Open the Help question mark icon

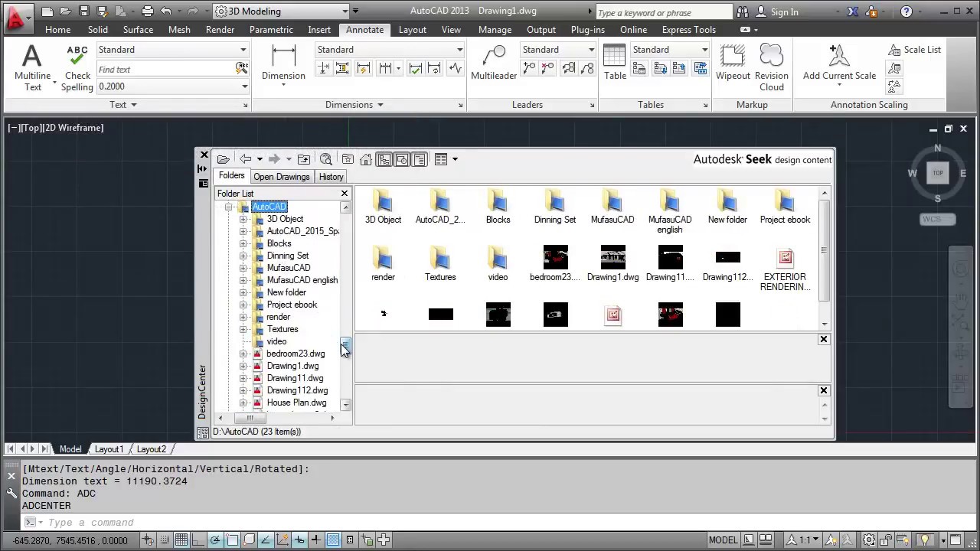tap(906, 11)
